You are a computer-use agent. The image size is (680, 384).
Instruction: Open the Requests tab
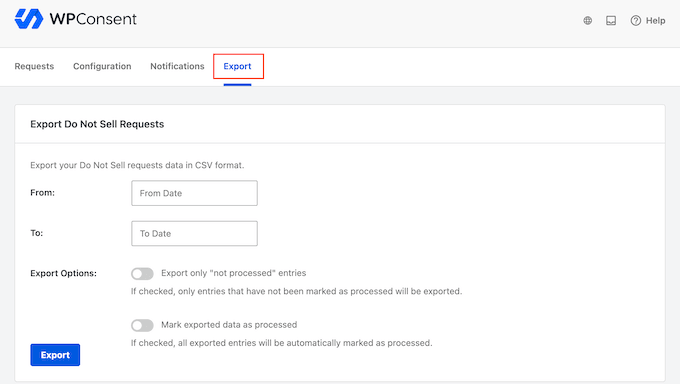point(34,66)
